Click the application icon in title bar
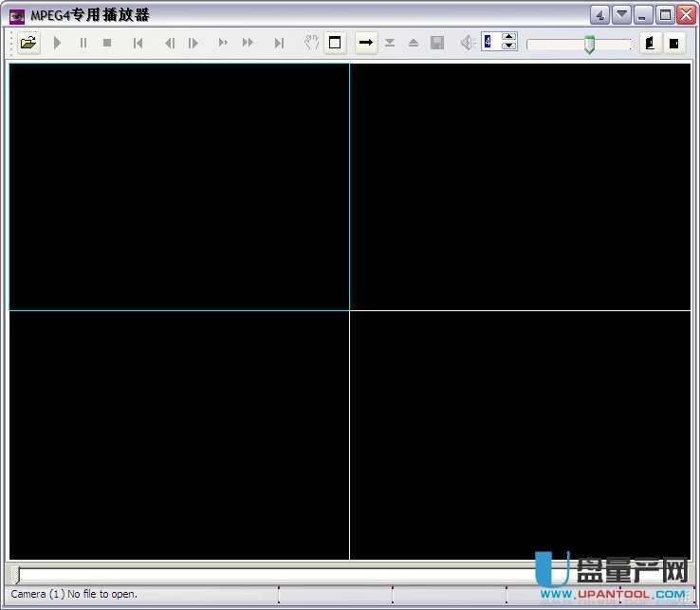Image resolution: width=700 pixels, height=610 pixels. [17, 16]
